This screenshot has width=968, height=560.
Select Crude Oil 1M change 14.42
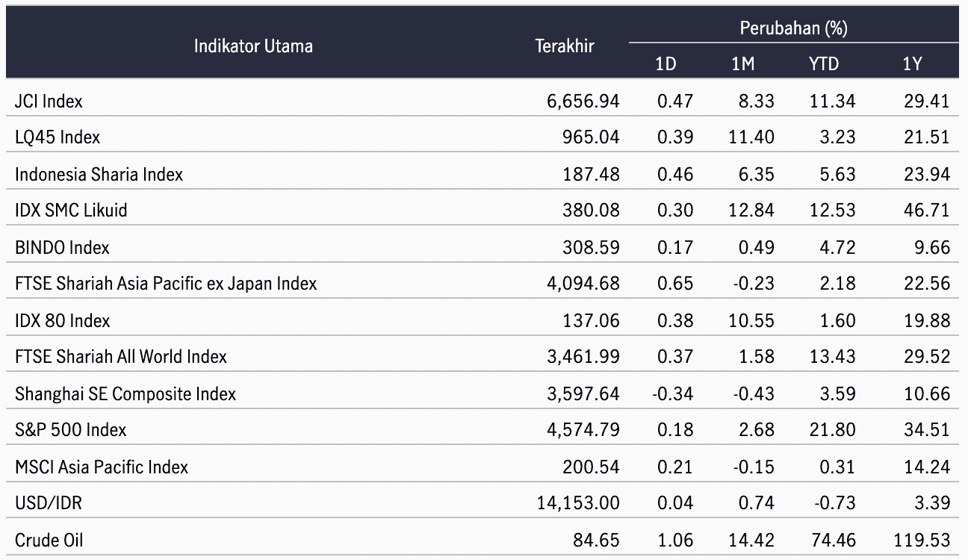(752, 539)
